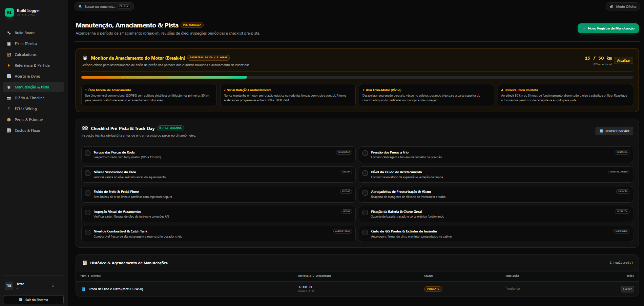
Task: Click the Manutenção & Pista sidebar icon
Action: click(9, 87)
